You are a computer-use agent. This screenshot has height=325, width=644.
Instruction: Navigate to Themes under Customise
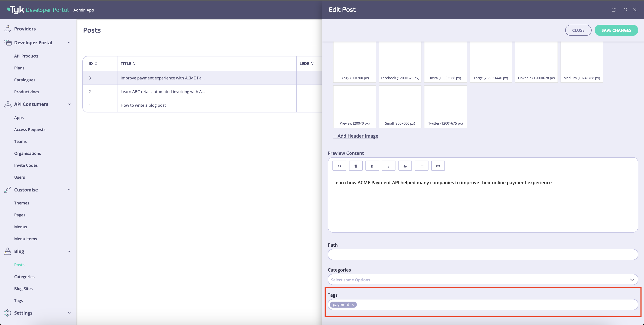click(22, 203)
